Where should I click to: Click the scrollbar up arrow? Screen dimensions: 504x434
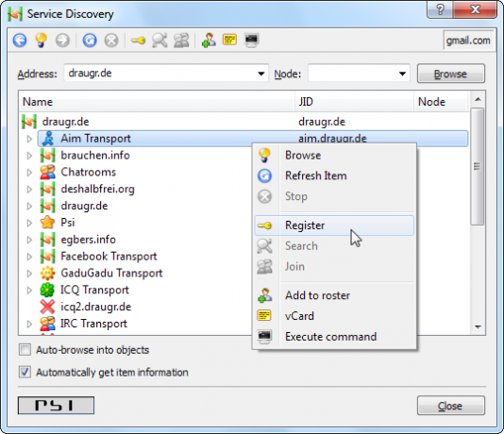tap(478, 99)
